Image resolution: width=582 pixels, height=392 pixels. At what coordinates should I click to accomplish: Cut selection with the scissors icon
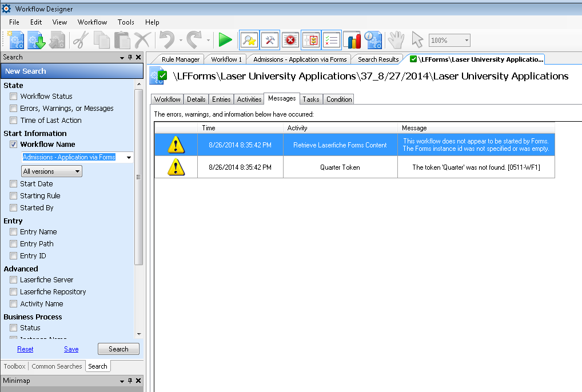pos(81,40)
